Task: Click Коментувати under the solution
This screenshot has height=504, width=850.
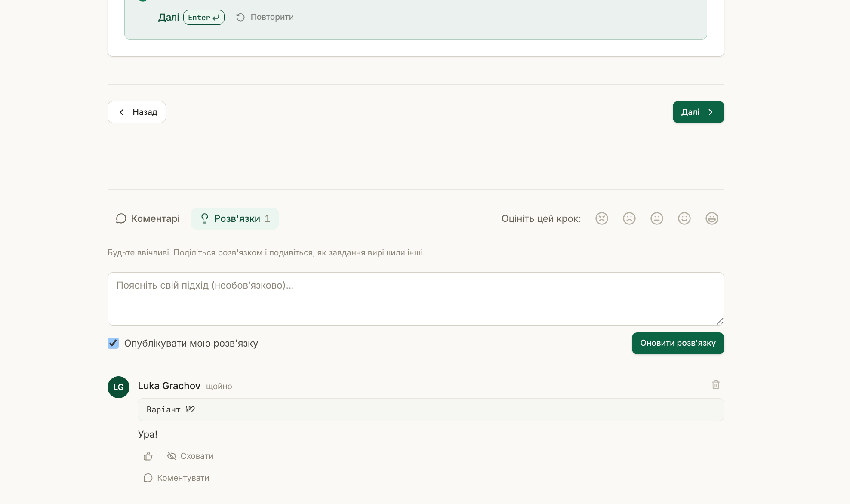Action: 176,478
